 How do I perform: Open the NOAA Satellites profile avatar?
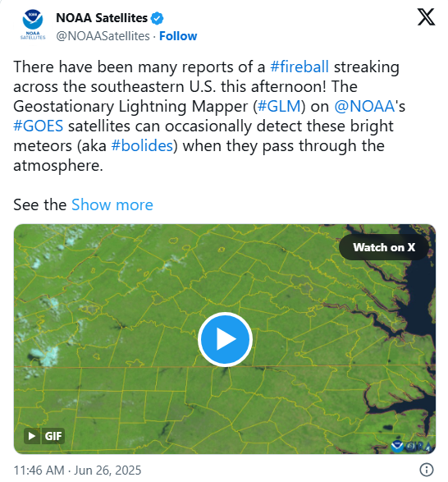pos(33,25)
